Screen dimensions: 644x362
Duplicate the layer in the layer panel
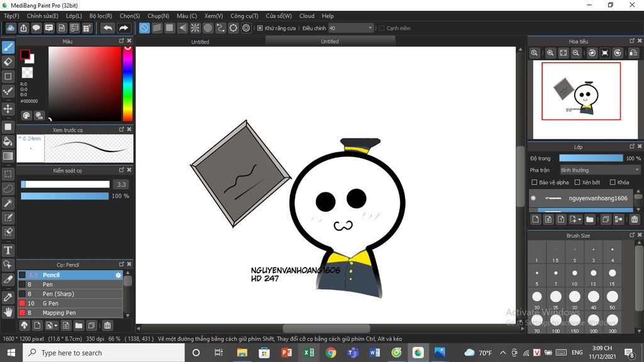click(606, 219)
